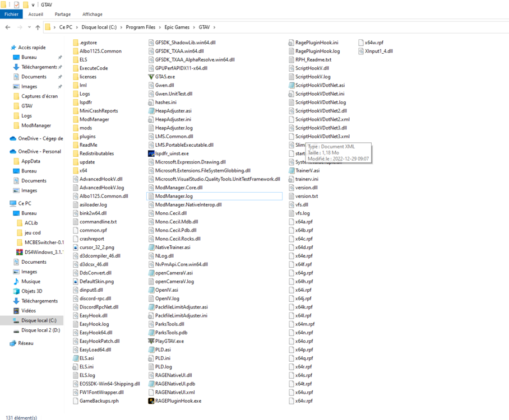509x420 pixels.
Task: Select the XInput1_4.dll file
Action: [376, 52]
